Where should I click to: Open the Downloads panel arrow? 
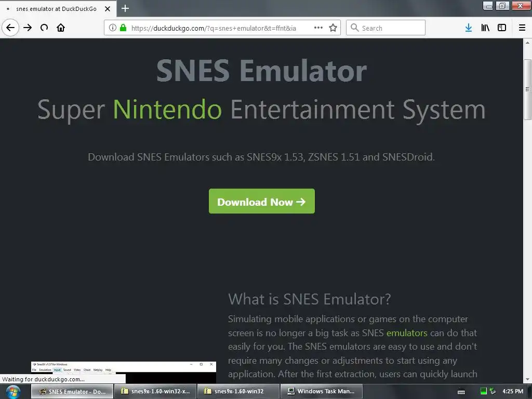coord(469,28)
